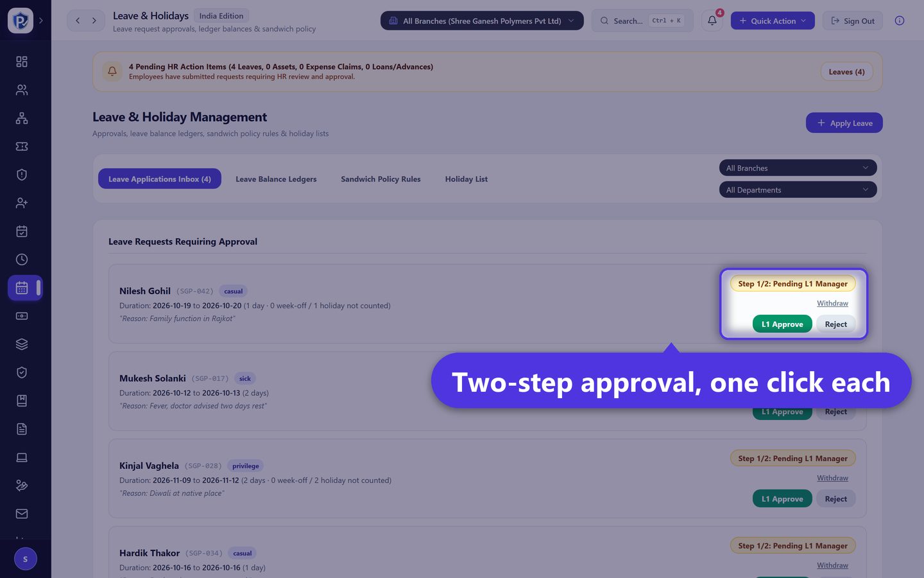The height and width of the screenshot is (578, 924).
Task: Click the name Nilesh Gohil
Action: point(145,291)
